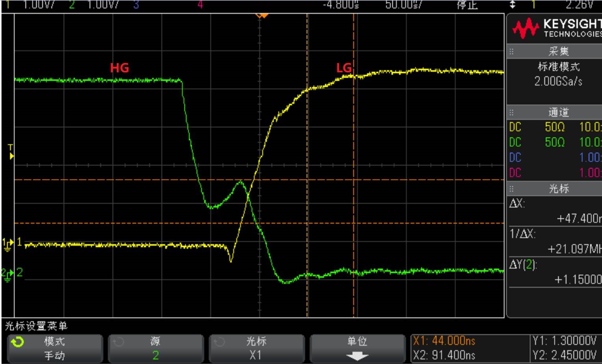Viewport: 602px width, 364px height.
Task: Click the trigger slope arrows icon at top
Action: [x=513, y=5]
